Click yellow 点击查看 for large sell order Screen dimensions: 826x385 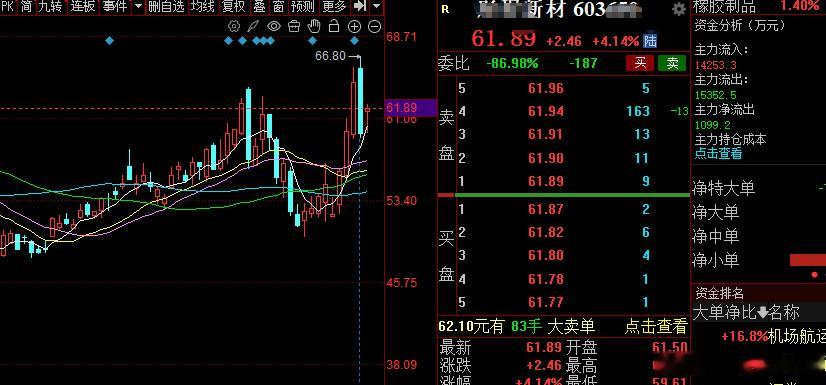(656, 327)
